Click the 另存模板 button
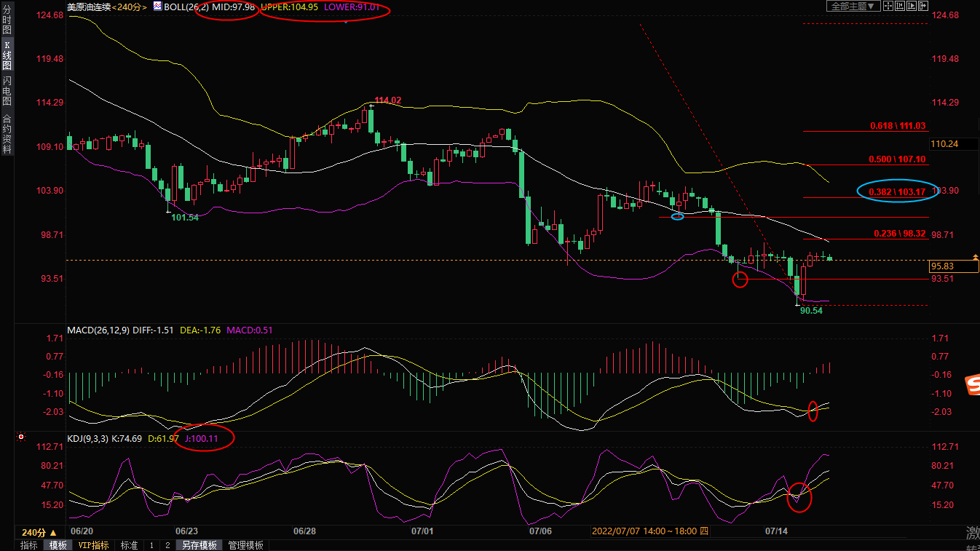Viewport: 980px width, 551px height. [x=199, y=545]
